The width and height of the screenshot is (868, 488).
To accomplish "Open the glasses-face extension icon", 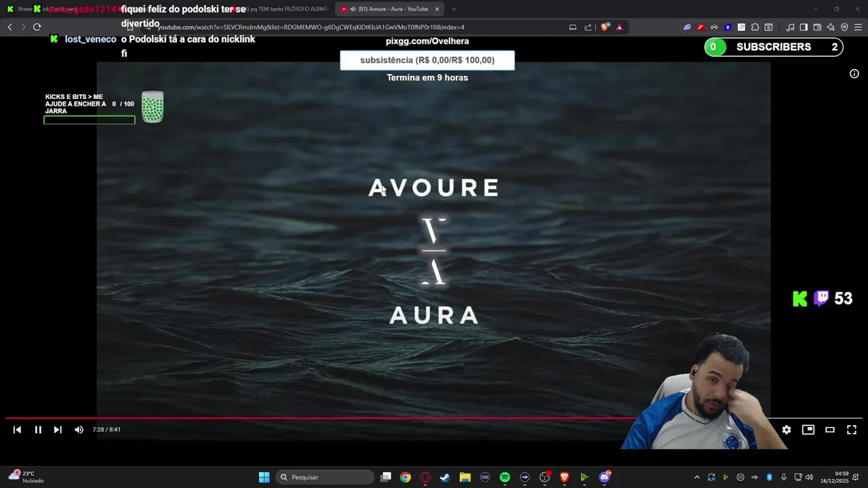I will click(714, 27).
